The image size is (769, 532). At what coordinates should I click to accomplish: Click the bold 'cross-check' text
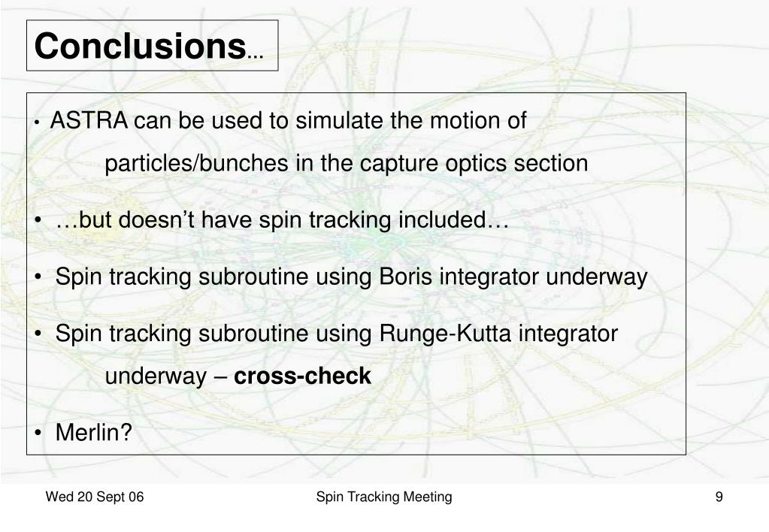(302, 376)
